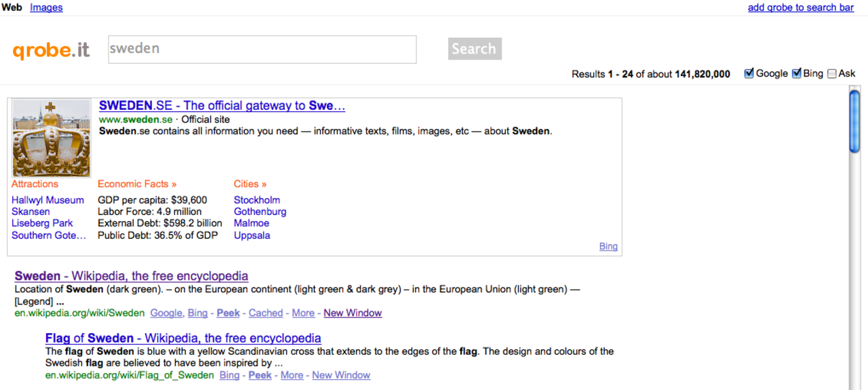Open SWEDEN.SE official gateway result
The height and width of the screenshot is (390, 868).
tap(222, 106)
